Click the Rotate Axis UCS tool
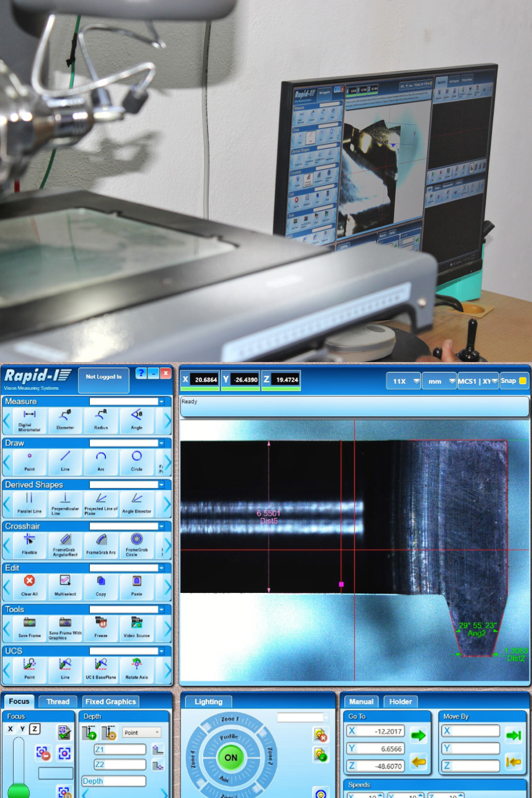This screenshot has width=532, height=798. (137, 667)
